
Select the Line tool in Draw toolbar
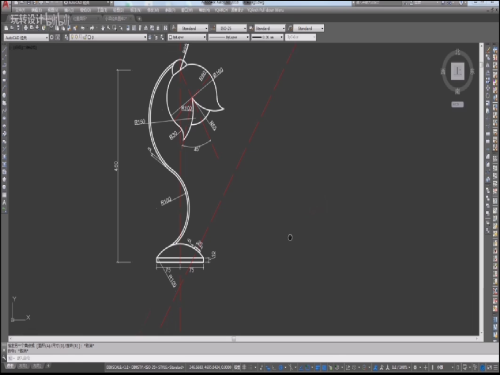coord(4,49)
